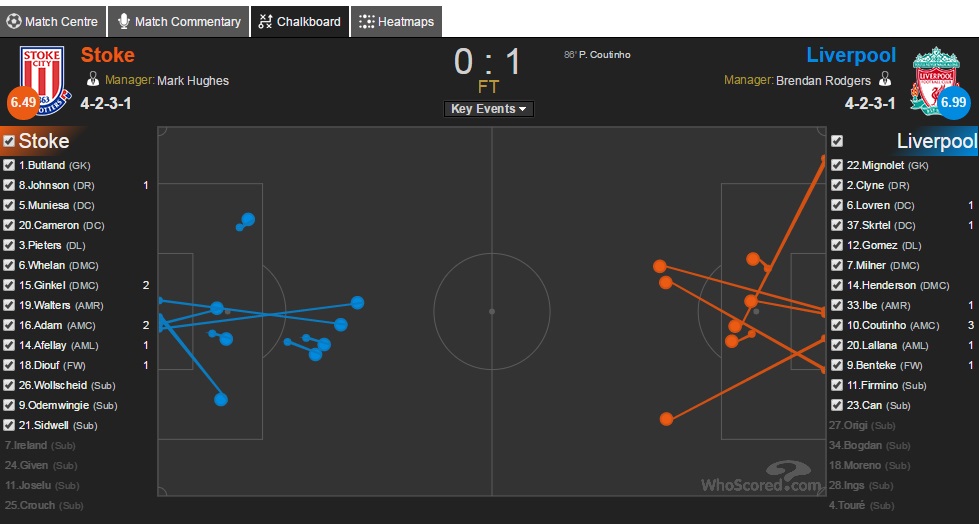
Task: Click the Match Centre football icon
Action: pos(13,21)
